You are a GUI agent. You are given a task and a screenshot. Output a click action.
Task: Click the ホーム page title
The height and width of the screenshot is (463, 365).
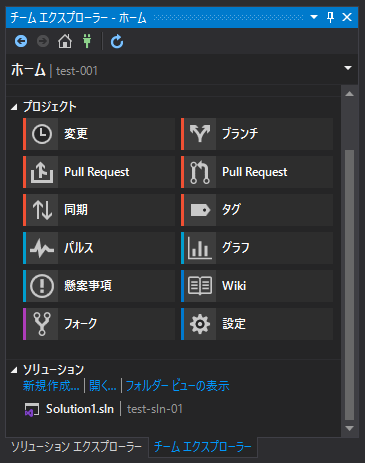tap(28, 70)
